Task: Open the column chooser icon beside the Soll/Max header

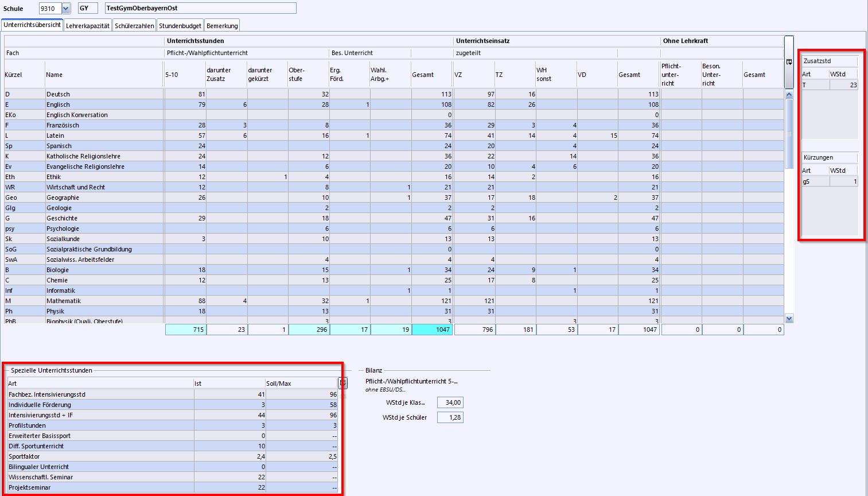Action: (342, 383)
